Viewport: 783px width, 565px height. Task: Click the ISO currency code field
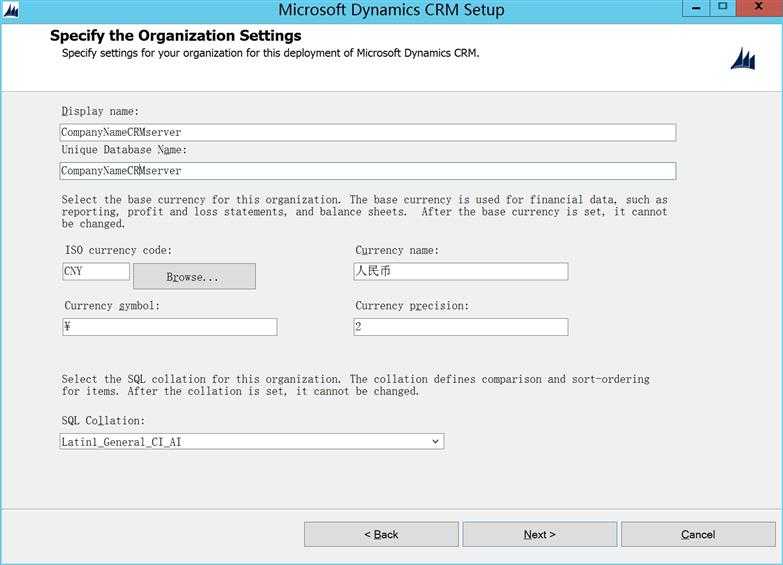pos(96,271)
